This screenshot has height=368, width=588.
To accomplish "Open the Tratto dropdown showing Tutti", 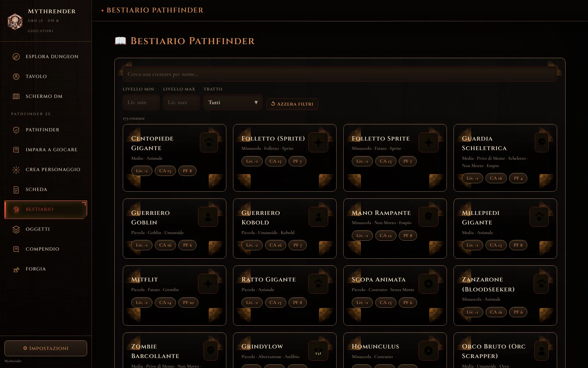I will pyautogui.click(x=233, y=103).
